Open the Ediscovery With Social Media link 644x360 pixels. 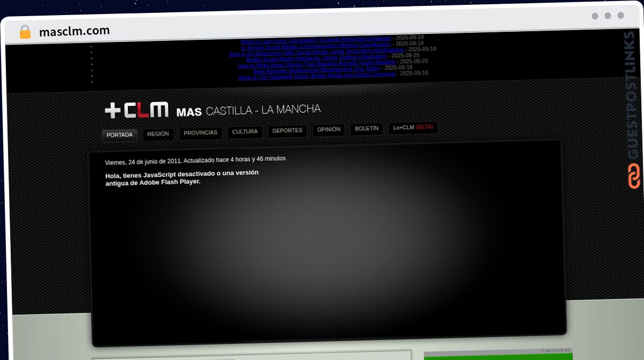point(316,51)
